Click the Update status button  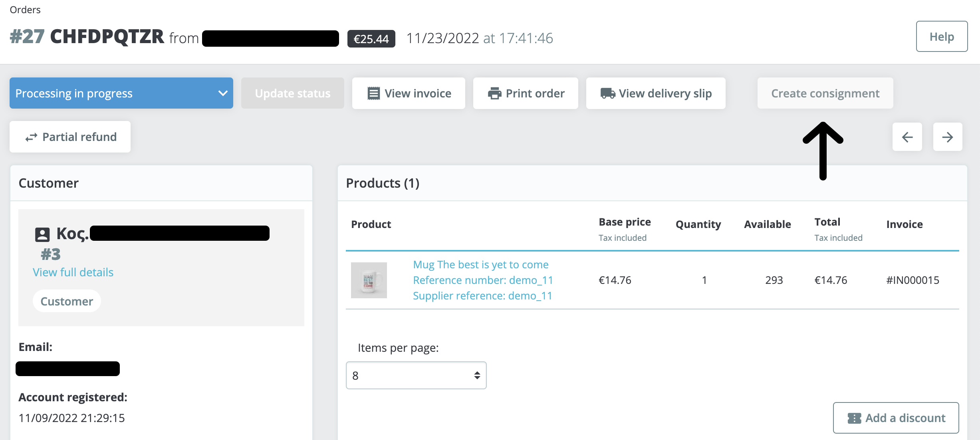(x=292, y=93)
